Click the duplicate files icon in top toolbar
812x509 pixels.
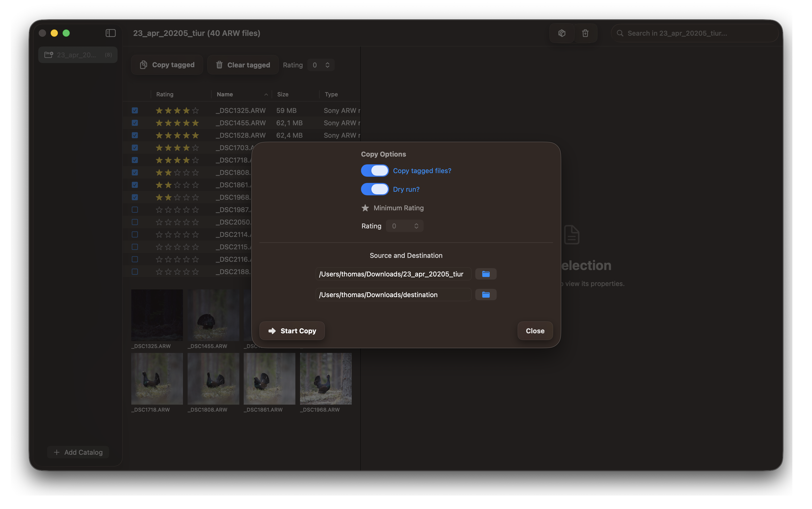click(x=562, y=33)
